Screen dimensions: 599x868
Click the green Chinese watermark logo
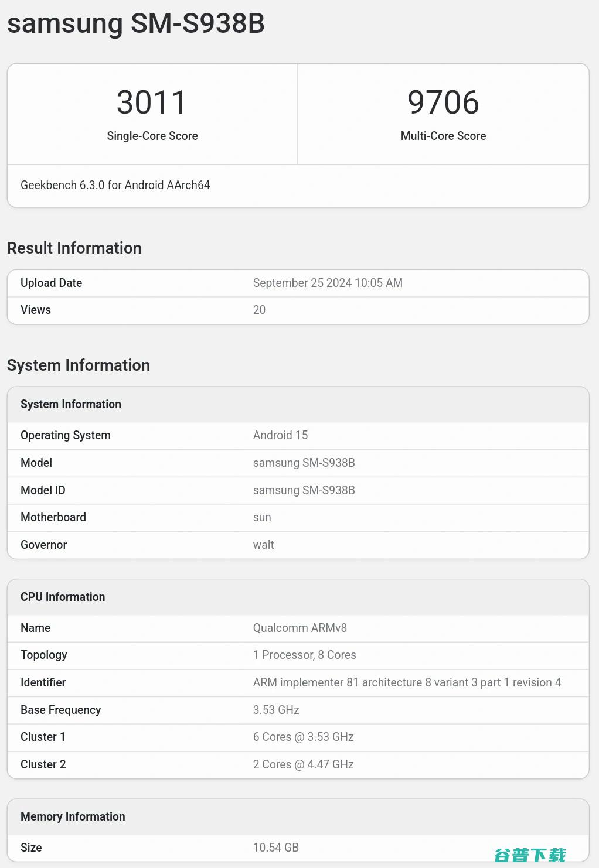point(530,855)
